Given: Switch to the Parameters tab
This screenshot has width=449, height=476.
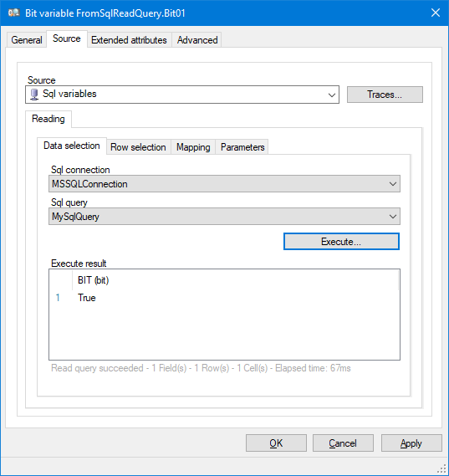Looking at the screenshot, I should (x=242, y=147).
